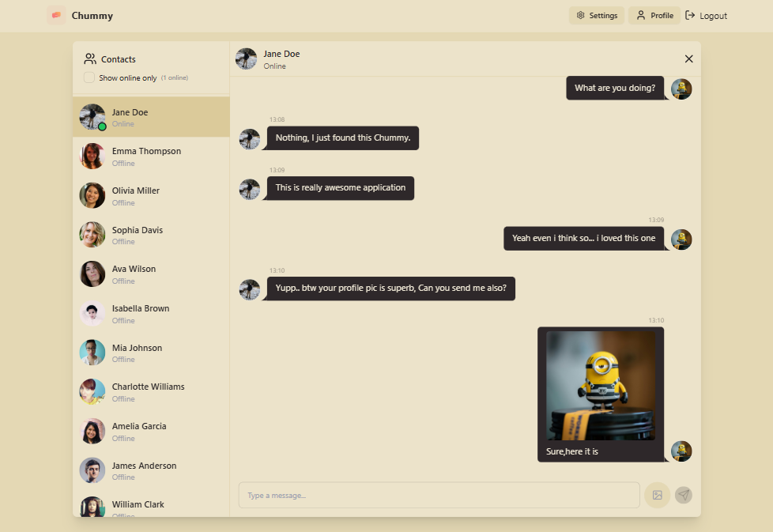Close the Jane Doe chat window
This screenshot has width=773, height=532.
[x=688, y=59]
